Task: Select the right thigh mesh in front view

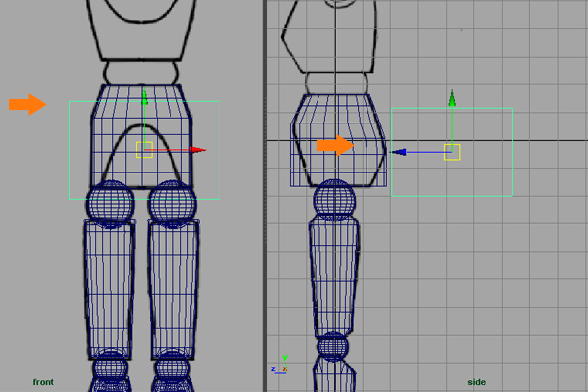Action: [173, 289]
